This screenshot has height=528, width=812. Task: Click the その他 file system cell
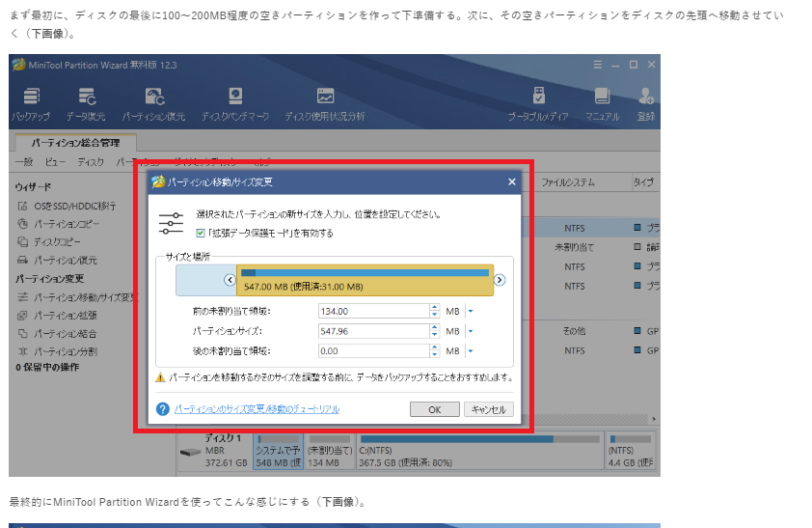point(575,330)
